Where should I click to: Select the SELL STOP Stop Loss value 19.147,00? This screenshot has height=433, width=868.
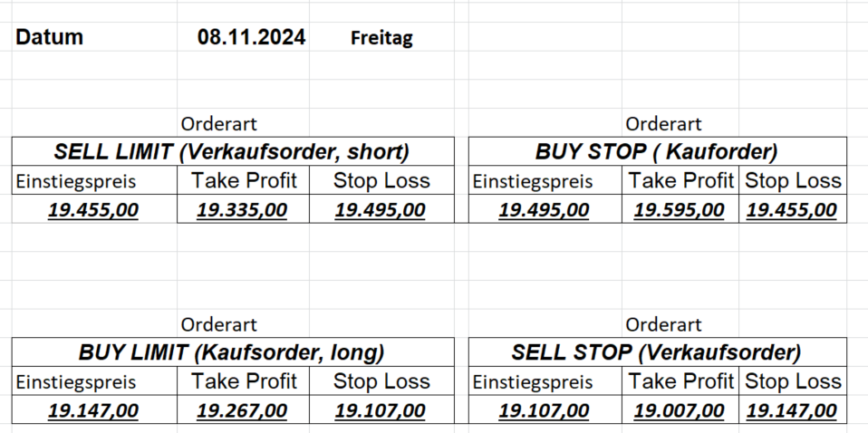[x=792, y=411]
